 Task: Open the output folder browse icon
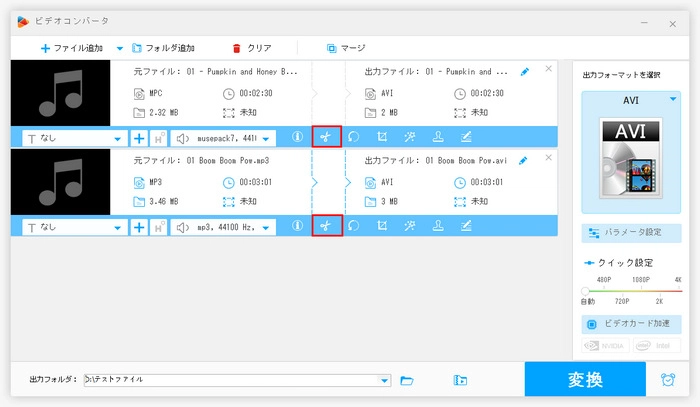click(x=407, y=380)
